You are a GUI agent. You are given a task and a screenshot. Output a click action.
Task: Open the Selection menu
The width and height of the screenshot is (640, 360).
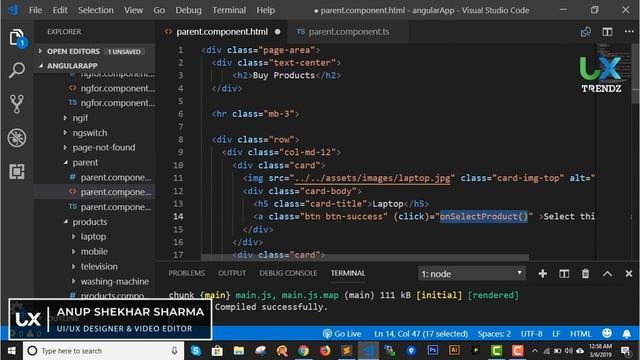tap(96, 10)
